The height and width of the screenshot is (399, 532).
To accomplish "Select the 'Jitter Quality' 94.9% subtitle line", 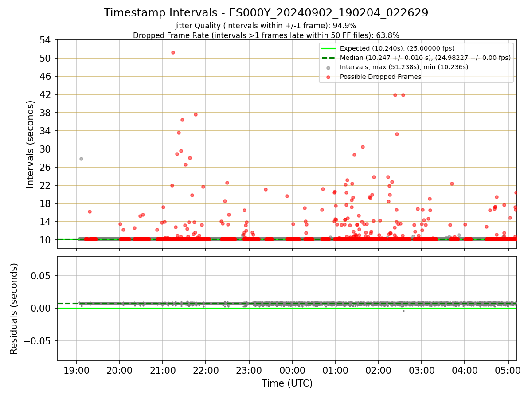I will pos(266,26).
